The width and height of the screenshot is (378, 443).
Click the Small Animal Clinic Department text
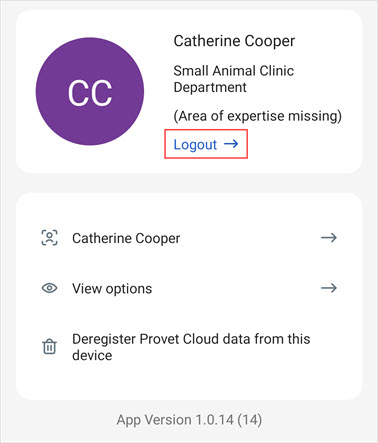point(234,79)
